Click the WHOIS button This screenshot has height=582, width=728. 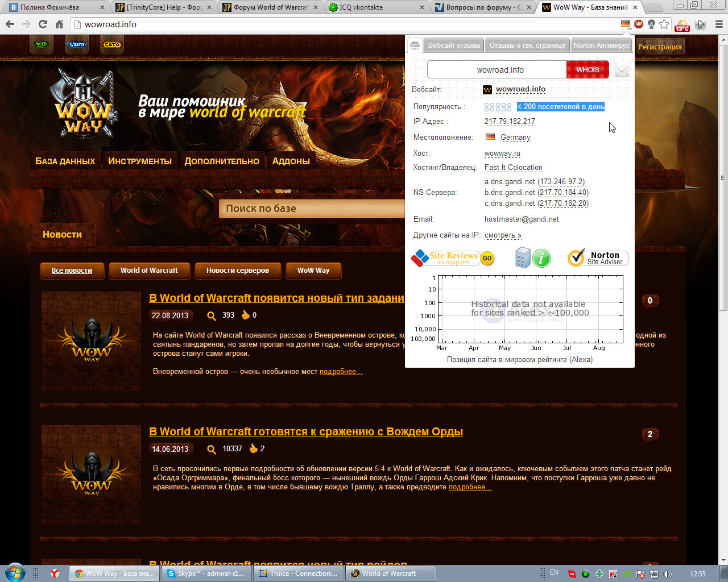point(588,70)
